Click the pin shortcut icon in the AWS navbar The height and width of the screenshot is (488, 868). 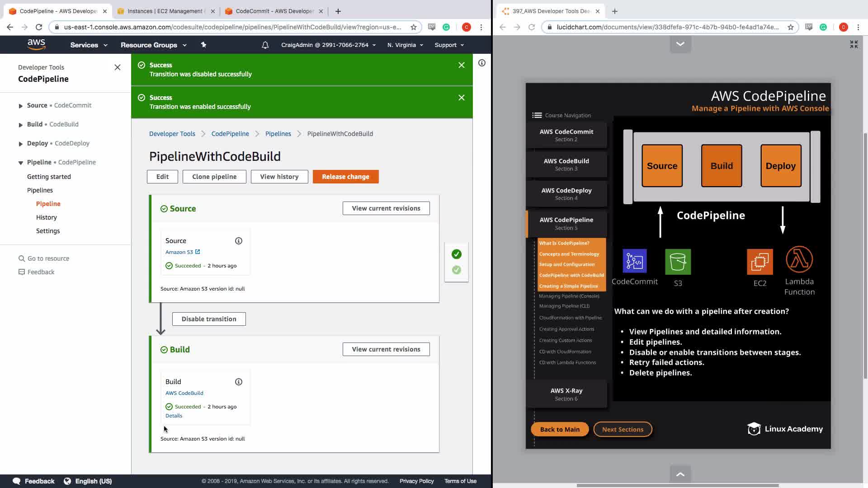[203, 45]
